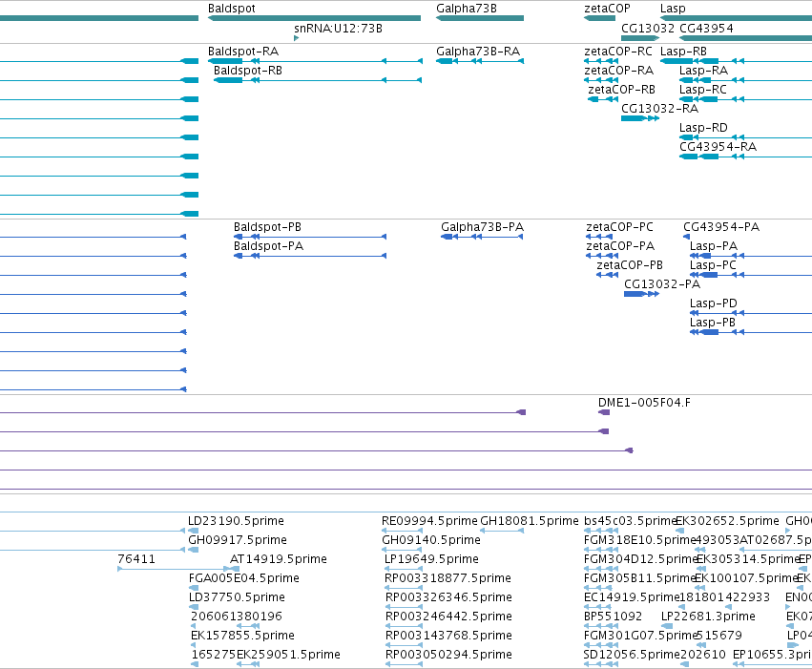Click the Baldspot-PA protein label
This screenshot has width=812, height=669.
268,246
